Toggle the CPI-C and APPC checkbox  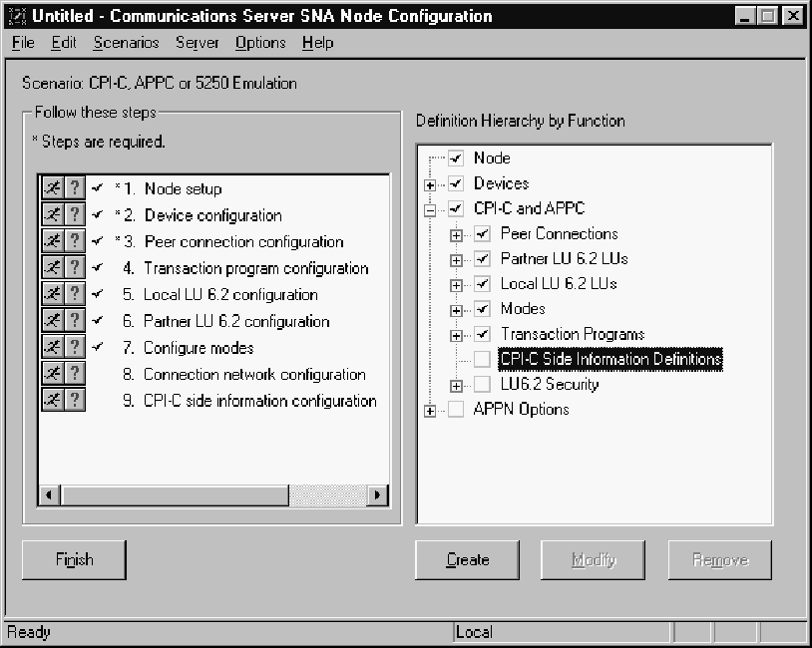456,208
